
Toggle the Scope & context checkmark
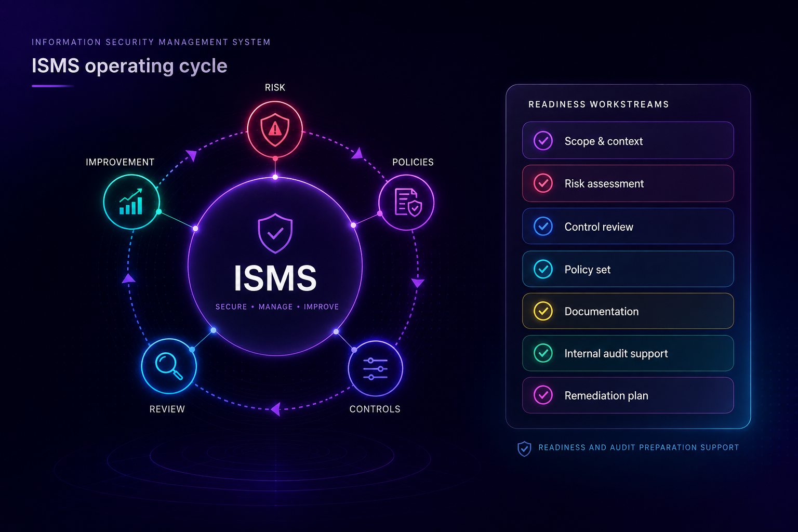click(543, 141)
